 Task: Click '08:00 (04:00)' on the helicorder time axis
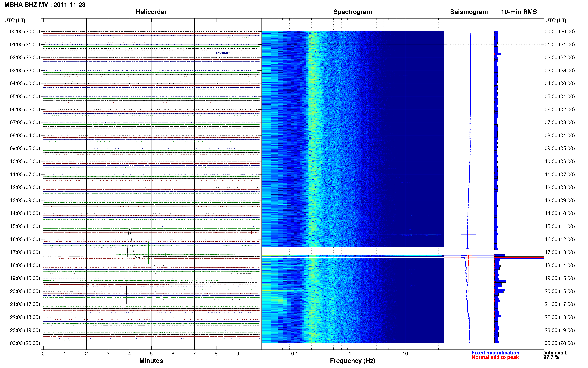click(x=25, y=135)
